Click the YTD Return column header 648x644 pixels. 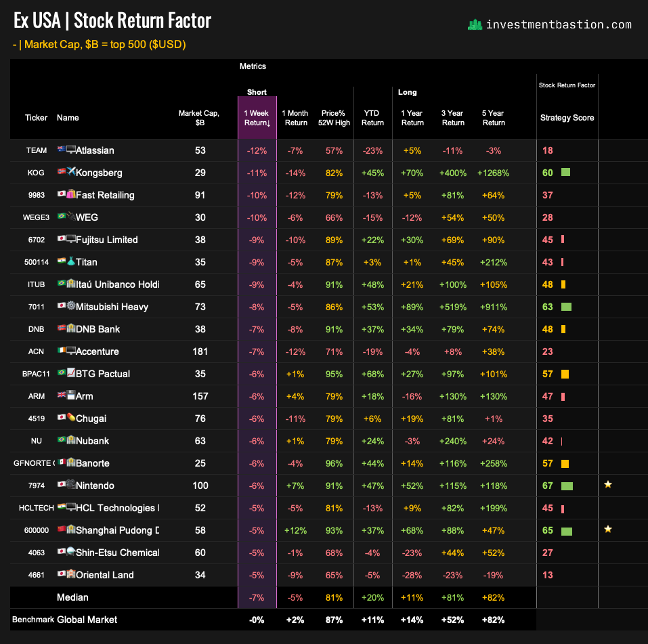click(x=372, y=118)
